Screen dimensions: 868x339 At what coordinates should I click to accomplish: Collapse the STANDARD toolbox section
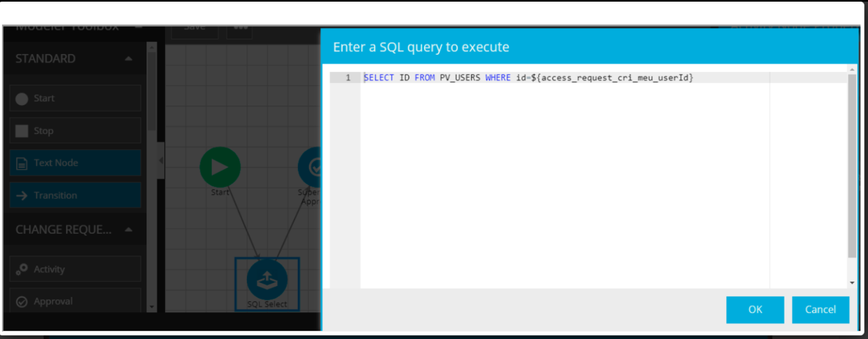(x=129, y=59)
